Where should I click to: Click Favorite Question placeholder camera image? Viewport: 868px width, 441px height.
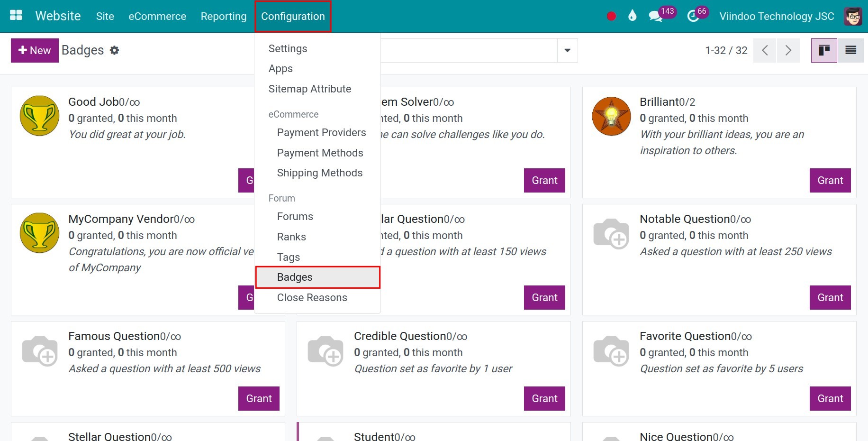coord(611,350)
